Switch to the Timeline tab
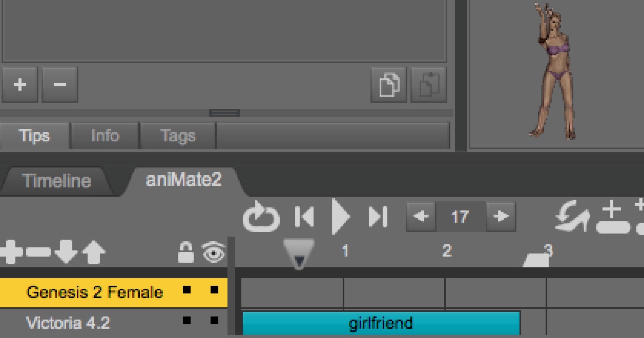Viewport: 644px width, 338px height. point(56,181)
